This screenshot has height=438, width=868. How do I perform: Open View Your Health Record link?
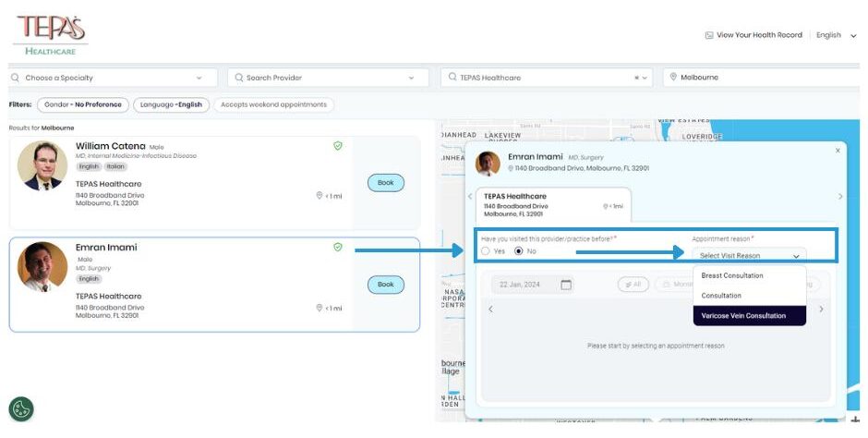pyautogui.click(x=753, y=35)
